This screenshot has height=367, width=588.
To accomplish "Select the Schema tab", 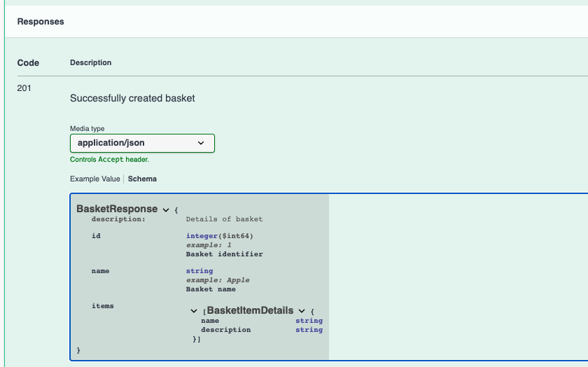I will coord(142,179).
